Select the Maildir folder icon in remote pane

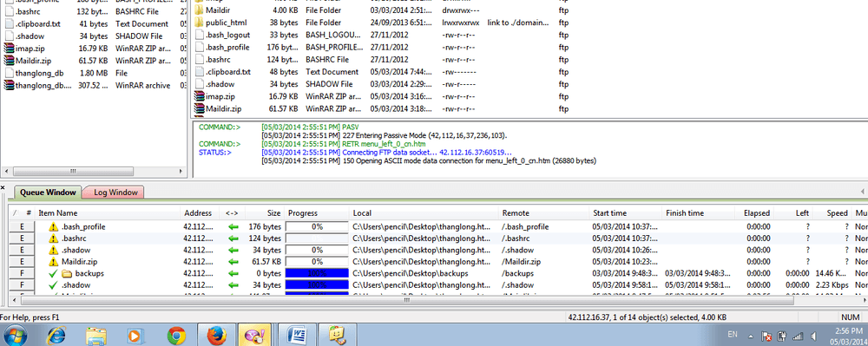(x=200, y=10)
